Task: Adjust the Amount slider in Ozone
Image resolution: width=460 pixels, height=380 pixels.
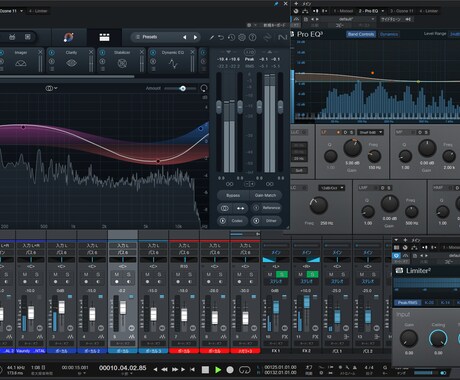Action: [x=181, y=88]
